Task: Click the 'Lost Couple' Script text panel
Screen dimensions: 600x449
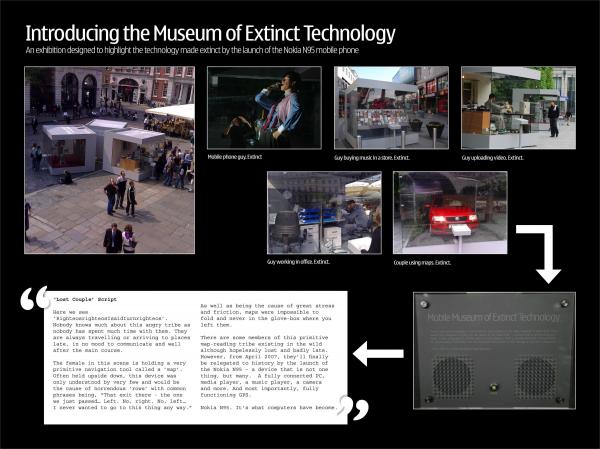Action: tap(196, 357)
